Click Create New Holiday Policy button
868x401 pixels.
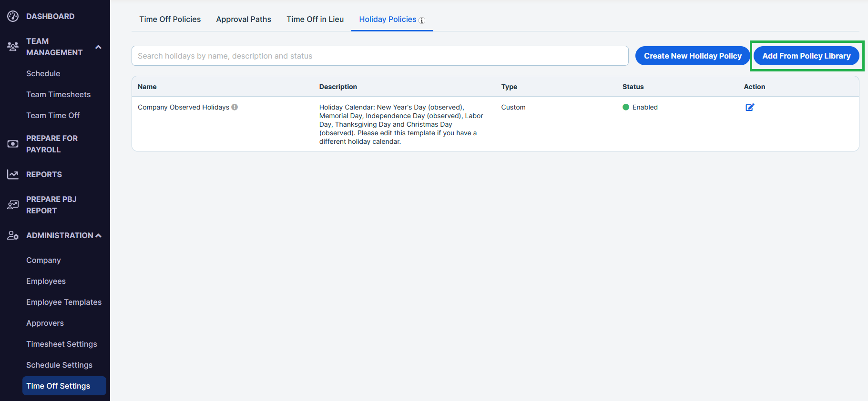click(693, 56)
